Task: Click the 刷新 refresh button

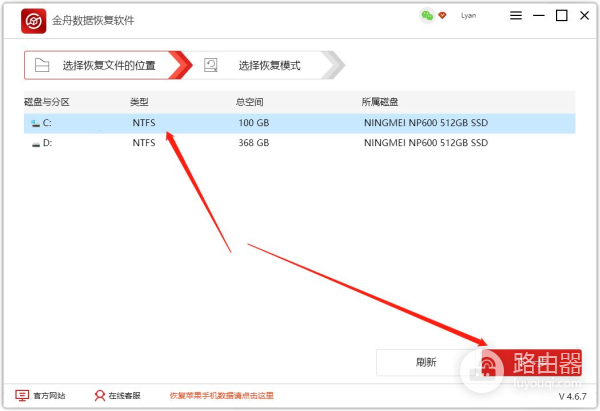Action: coord(426,362)
